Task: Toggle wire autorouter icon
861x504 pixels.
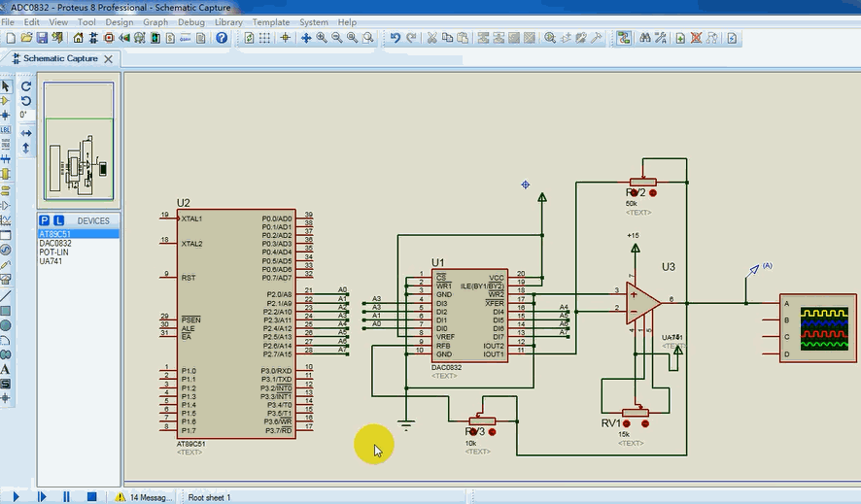Action: click(x=624, y=38)
